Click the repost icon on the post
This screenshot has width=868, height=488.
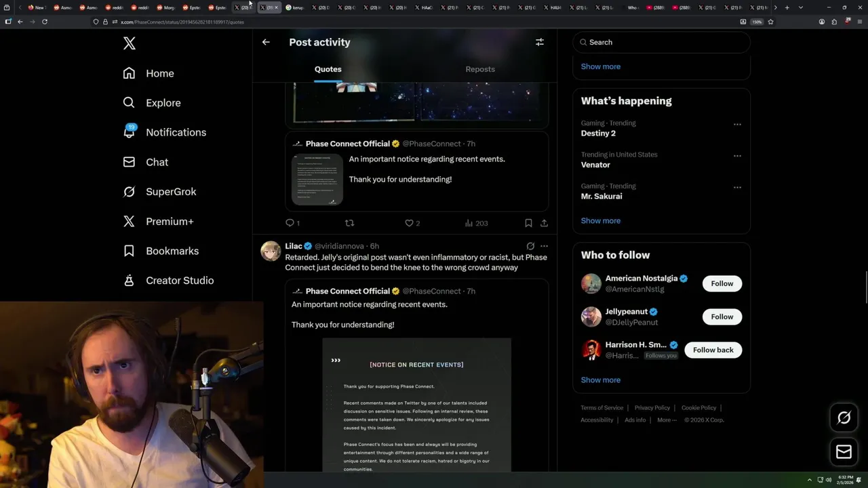click(350, 223)
